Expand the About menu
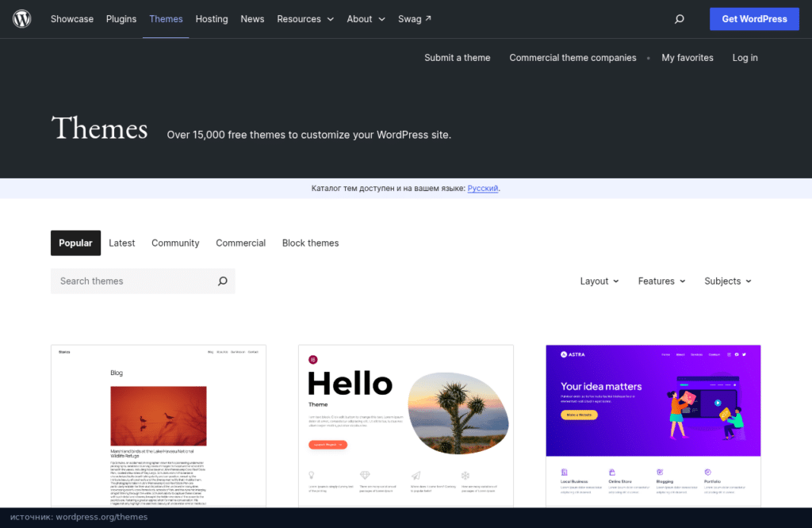Viewport: 812px width, 528px height. pos(366,19)
